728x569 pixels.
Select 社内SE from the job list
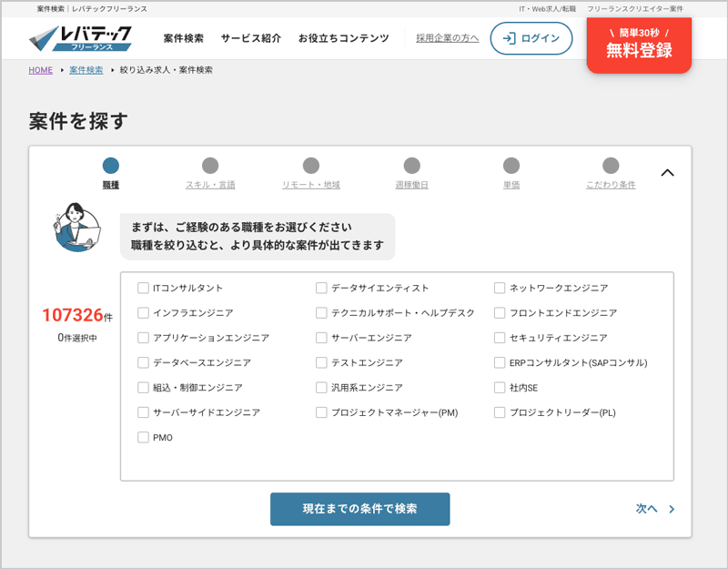pos(499,387)
